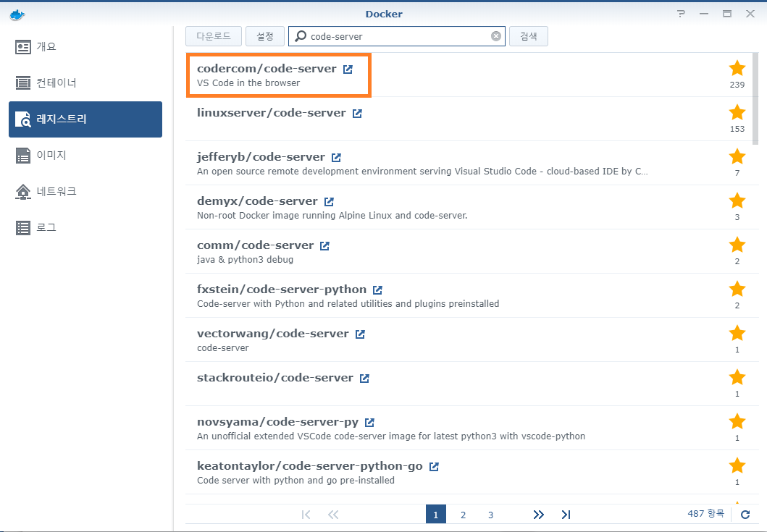The image size is (767, 532).
Task: Click the star icon for jefferyb/code-server
Action: tap(737, 156)
